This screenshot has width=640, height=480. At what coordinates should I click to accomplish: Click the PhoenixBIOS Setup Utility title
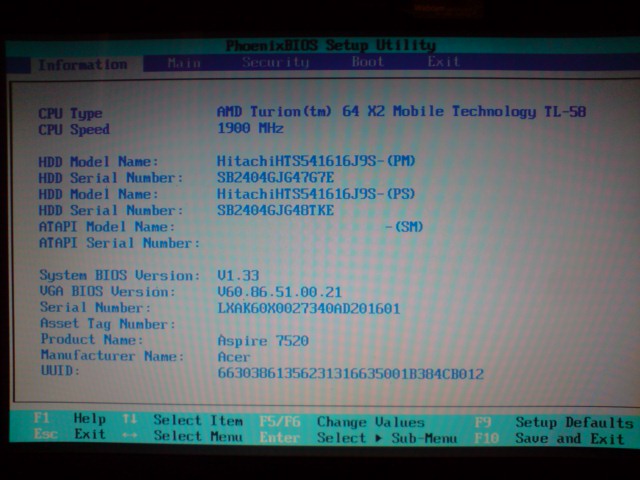pyautogui.click(x=331, y=45)
